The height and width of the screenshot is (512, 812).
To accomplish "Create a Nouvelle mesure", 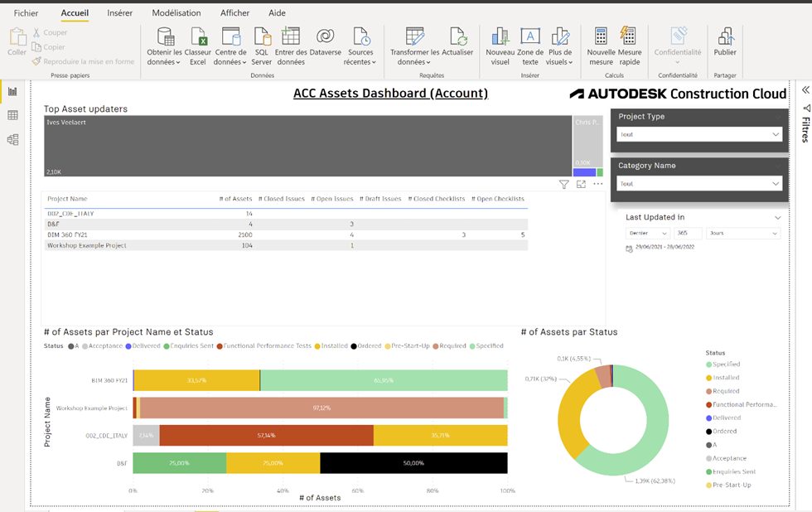I will pyautogui.click(x=601, y=46).
